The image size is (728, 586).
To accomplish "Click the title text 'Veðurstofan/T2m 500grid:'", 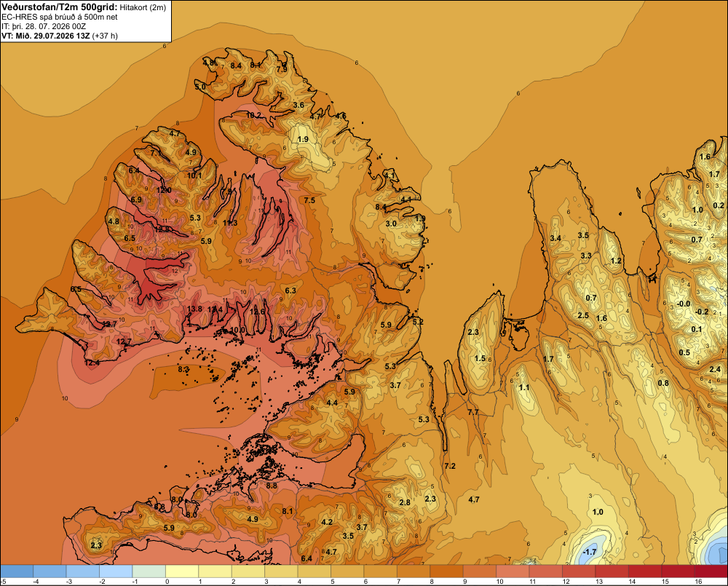I will click(60, 7).
